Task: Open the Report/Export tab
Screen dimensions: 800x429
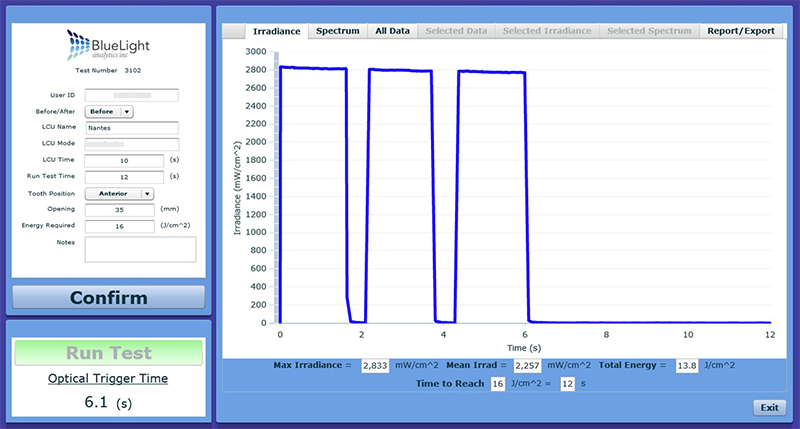Action: pos(740,31)
